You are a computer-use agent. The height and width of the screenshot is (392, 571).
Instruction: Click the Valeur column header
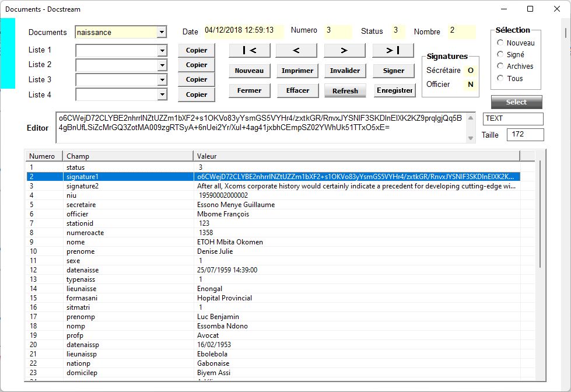[356, 156]
